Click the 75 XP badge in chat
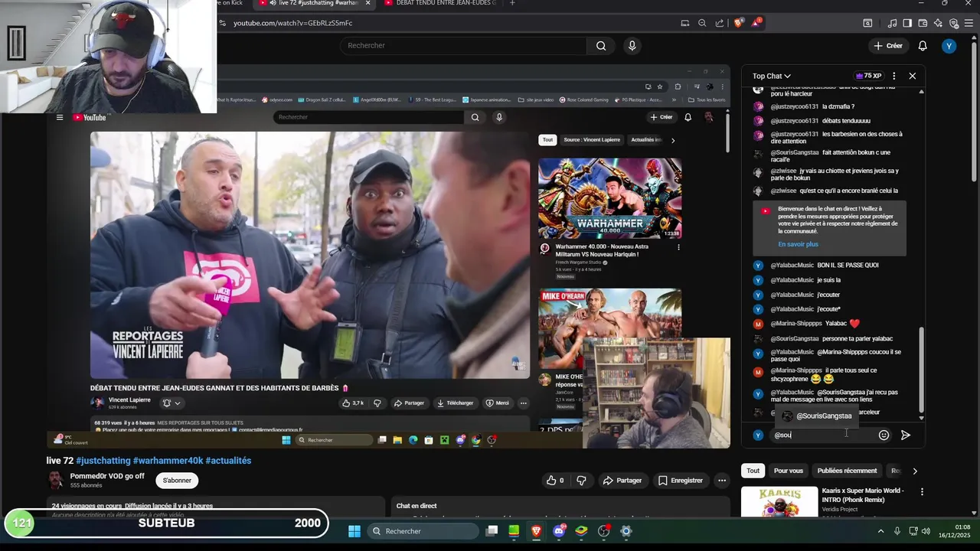The width and height of the screenshot is (980, 551). pyautogui.click(x=869, y=76)
